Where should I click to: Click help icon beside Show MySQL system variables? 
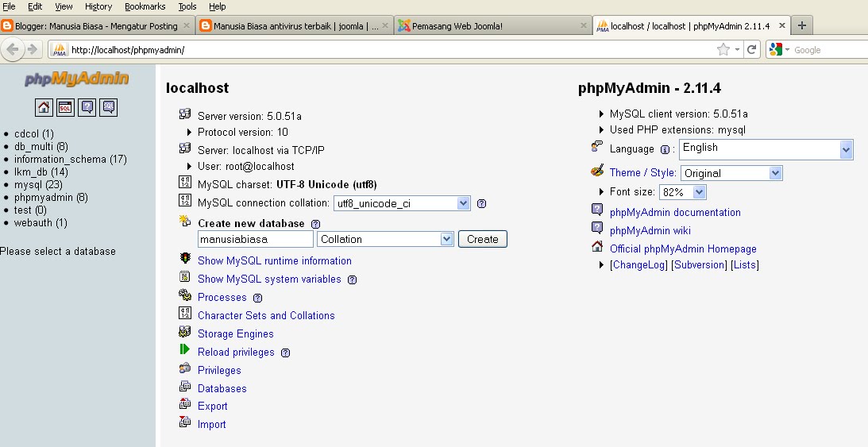point(352,280)
